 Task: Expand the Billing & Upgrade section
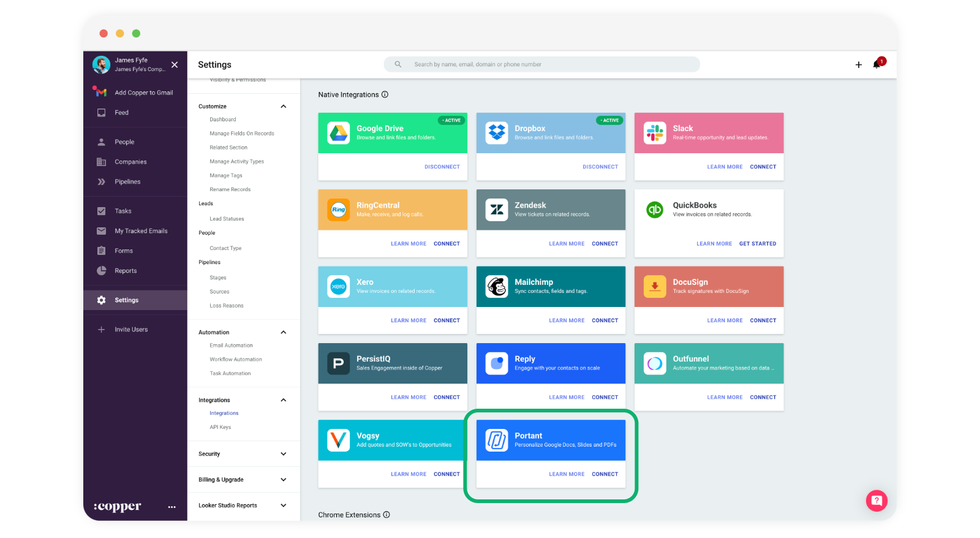(283, 480)
